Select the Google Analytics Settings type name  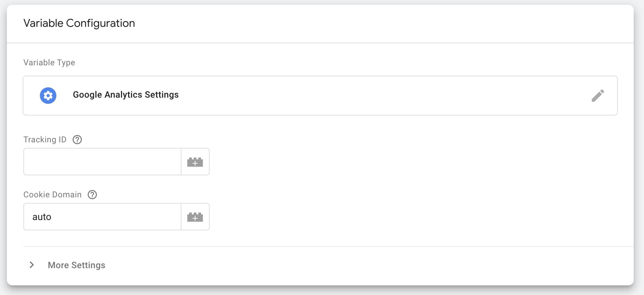coord(125,95)
